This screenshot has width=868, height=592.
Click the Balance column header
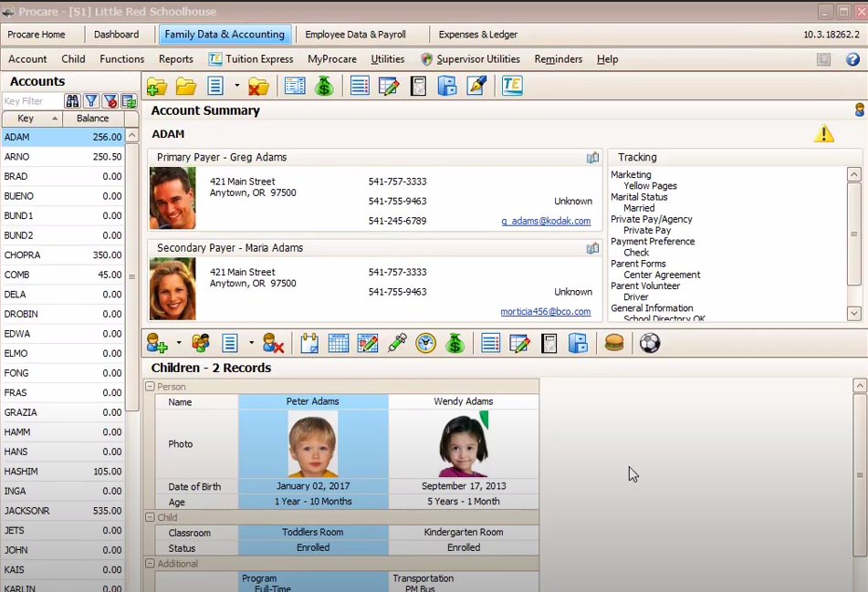click(93, 119)
